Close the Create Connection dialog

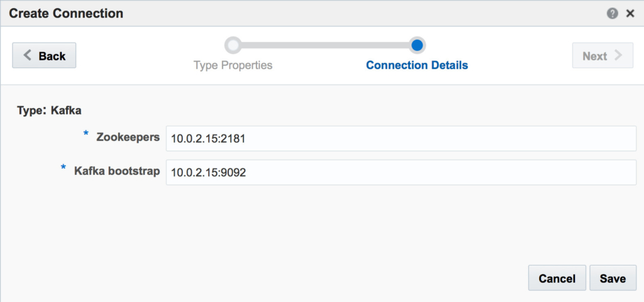[x=630, y=14]
